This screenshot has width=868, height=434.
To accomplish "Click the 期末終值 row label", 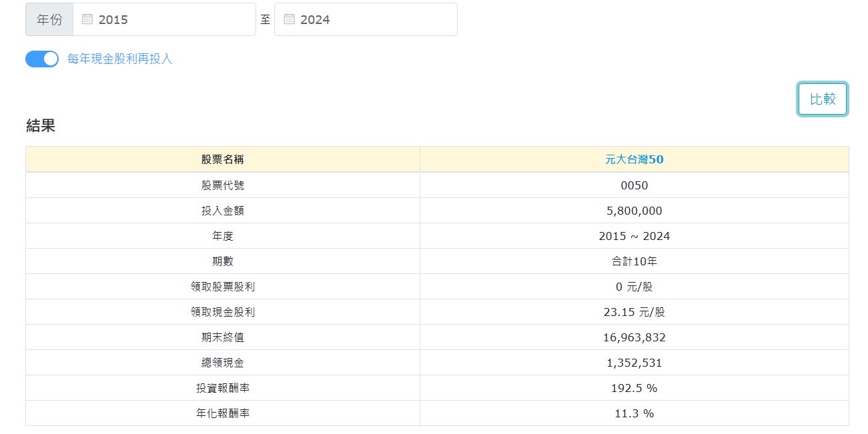I will (223, 337).
